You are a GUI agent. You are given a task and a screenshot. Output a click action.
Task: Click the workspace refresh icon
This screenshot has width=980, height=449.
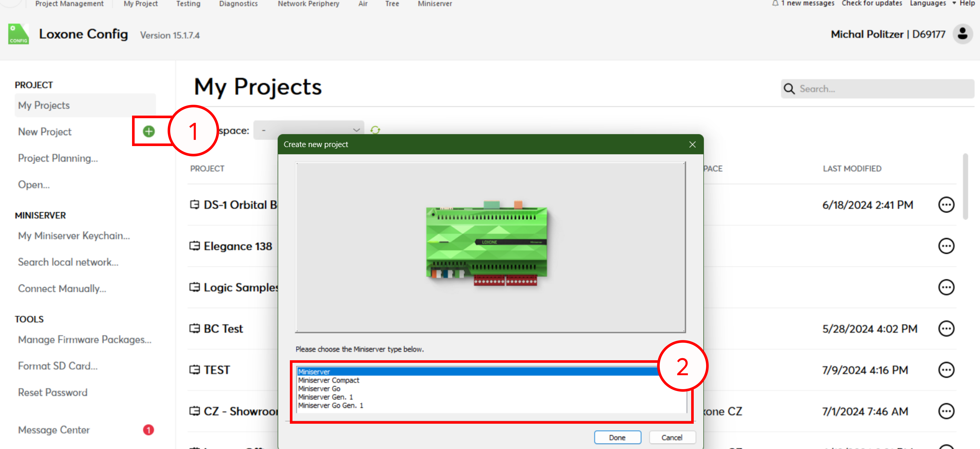pos(375,130)
